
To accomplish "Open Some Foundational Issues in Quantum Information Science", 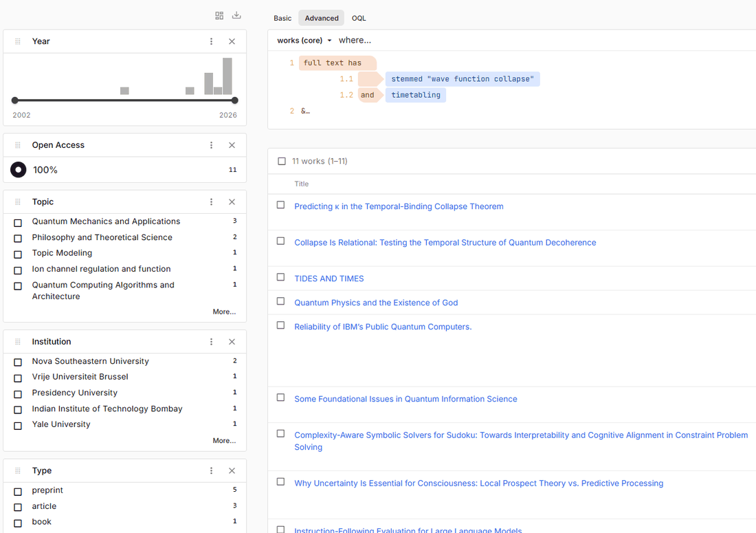I will (x=405, y=400).
